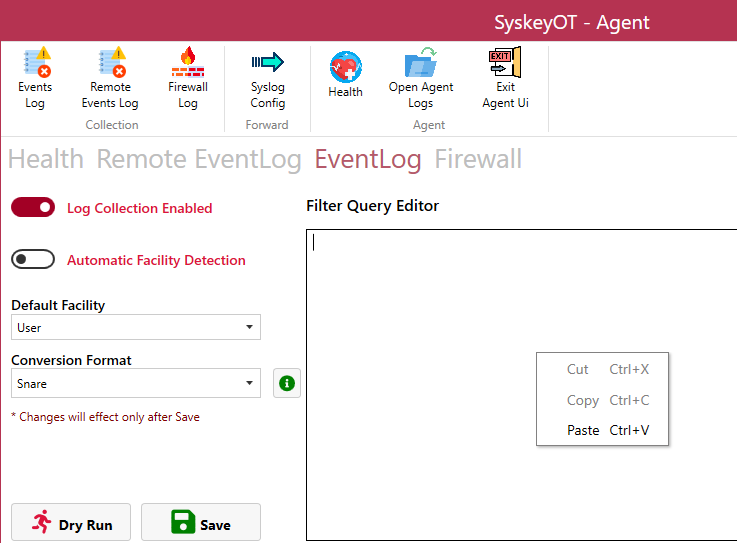
Task: Click the Dry Run button
Action: click(x=71, y=523)
